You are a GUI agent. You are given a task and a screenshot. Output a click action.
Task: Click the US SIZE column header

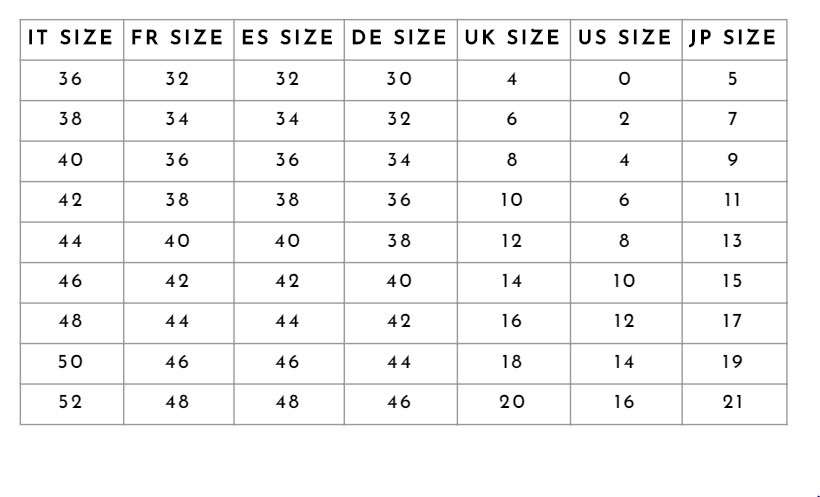coord(625,38)
